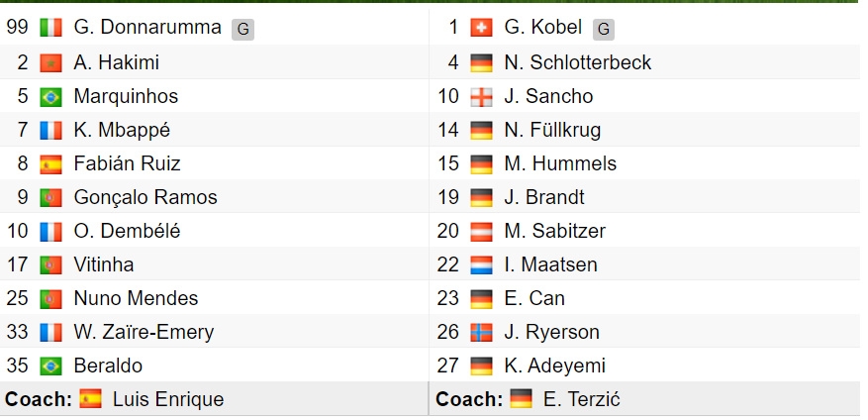Image resolution: width=868 pixels, height=420 pixels.
Task: Click the Moroccan flag beside A. Hakimi
Action: pyautogui.click(x=50, y=63)
